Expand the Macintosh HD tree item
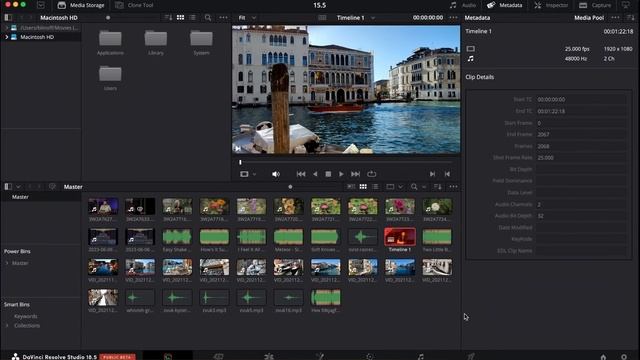This screenshot has height=360, width=640. (x=7, y=37)
